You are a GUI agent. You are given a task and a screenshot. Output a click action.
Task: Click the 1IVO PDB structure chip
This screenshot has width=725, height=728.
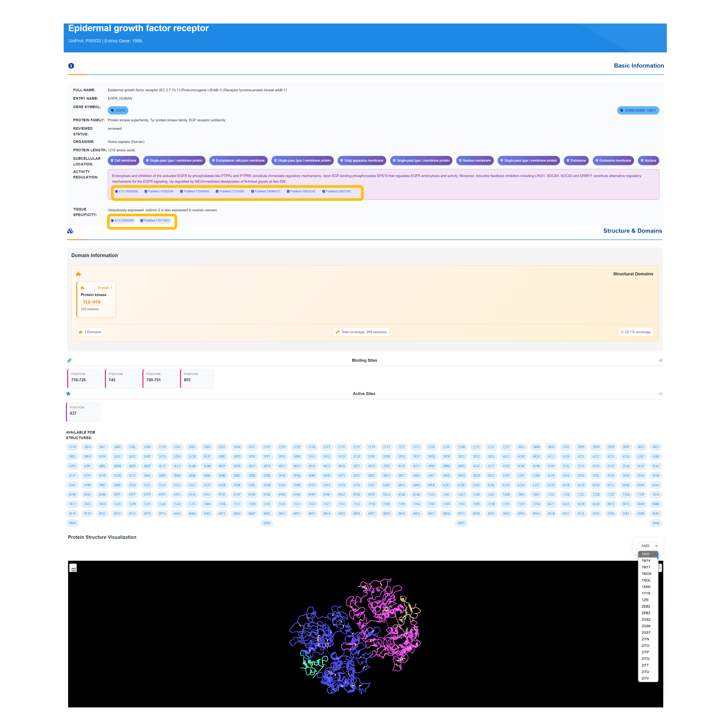point(72,447)
